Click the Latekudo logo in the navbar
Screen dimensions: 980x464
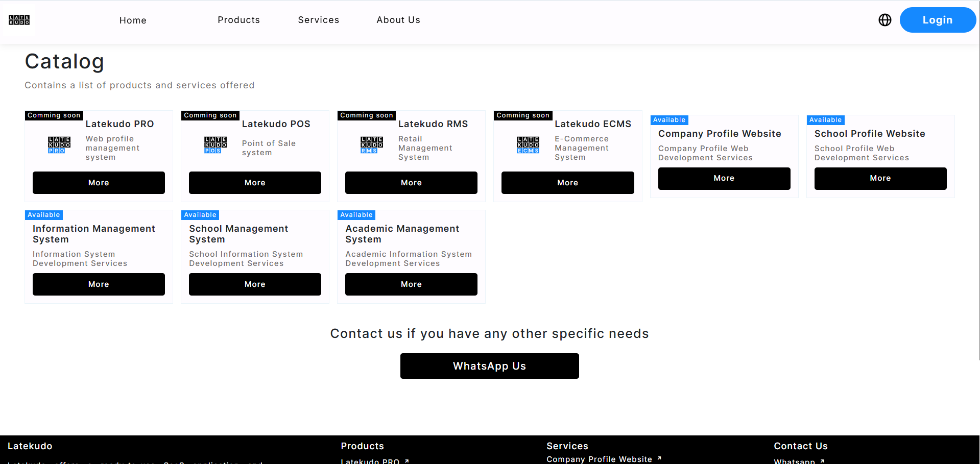coord(19,20)
